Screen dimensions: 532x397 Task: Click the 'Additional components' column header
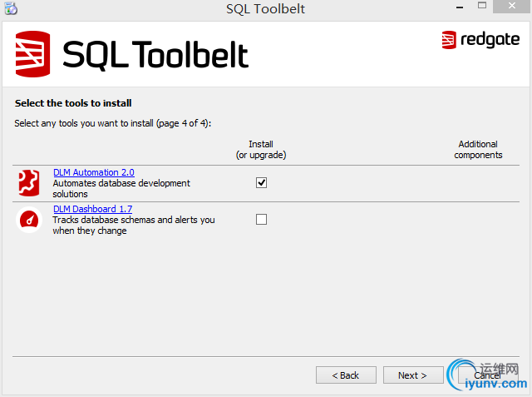pyautogui.click(x=478, y=150)
